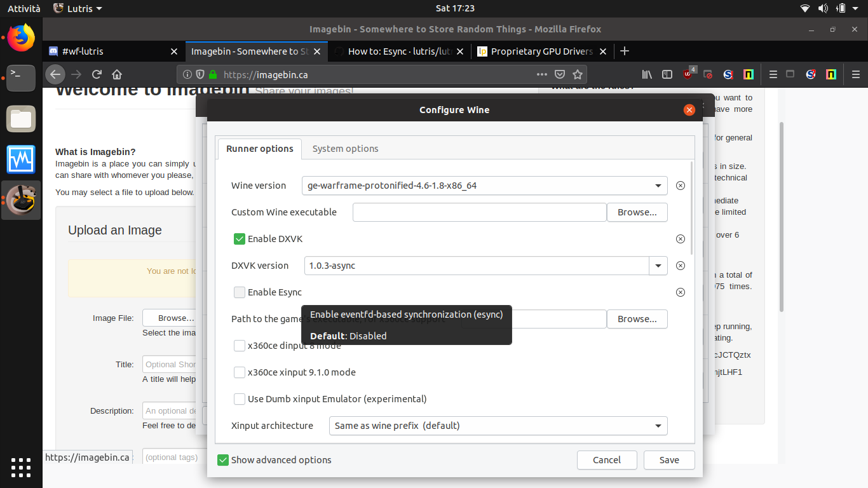The height and width of the screenshot is (488, 868).
Task: Reset the Enable Esync option to default
Action: coord(681,292)
